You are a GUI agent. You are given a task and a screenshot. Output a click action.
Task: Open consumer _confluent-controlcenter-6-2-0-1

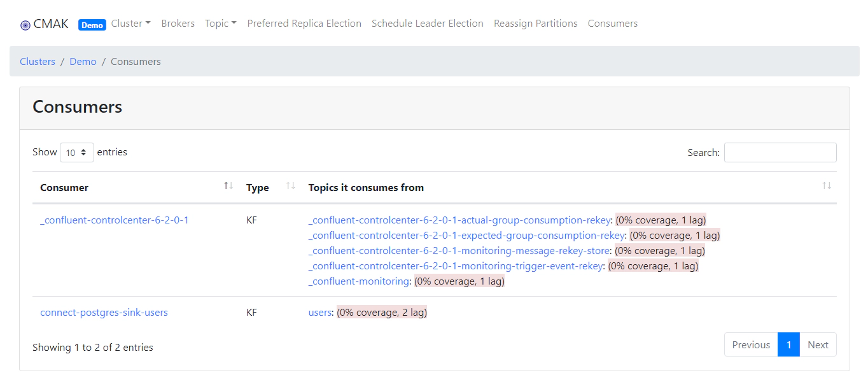point(115,220)
